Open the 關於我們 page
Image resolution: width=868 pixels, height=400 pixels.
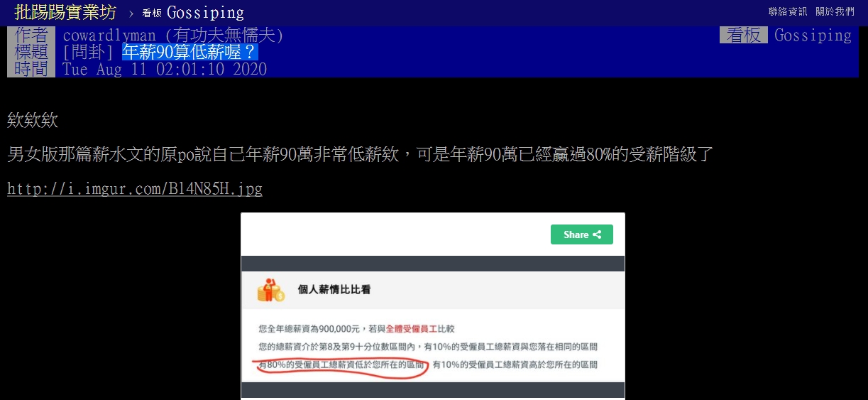[835, 11]
